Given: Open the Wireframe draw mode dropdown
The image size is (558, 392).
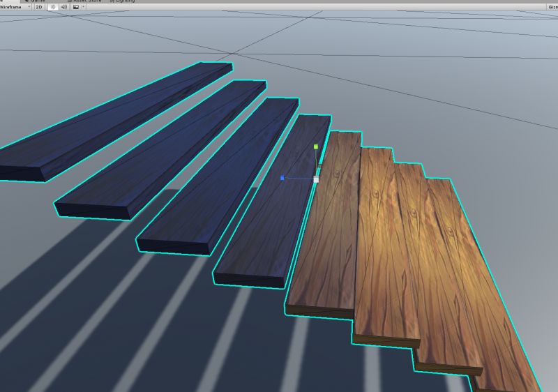Looking at the screenshot, I should pos(15,7).
